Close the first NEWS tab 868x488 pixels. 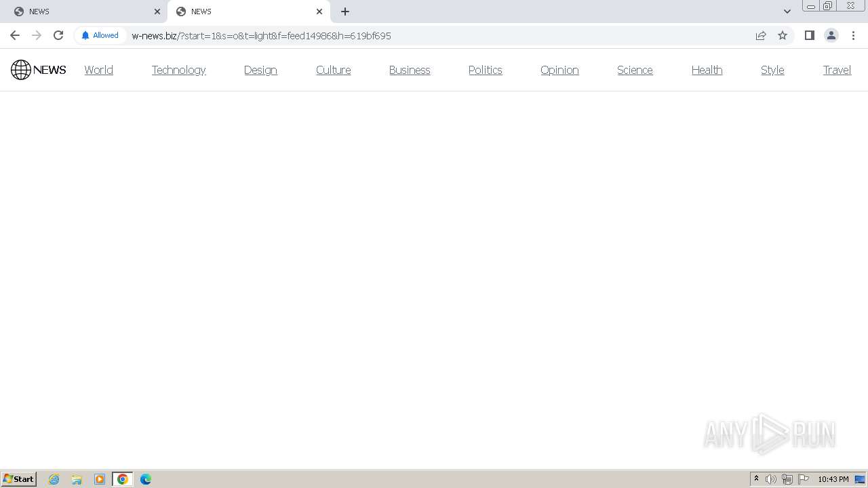click(x=157, y=12)
